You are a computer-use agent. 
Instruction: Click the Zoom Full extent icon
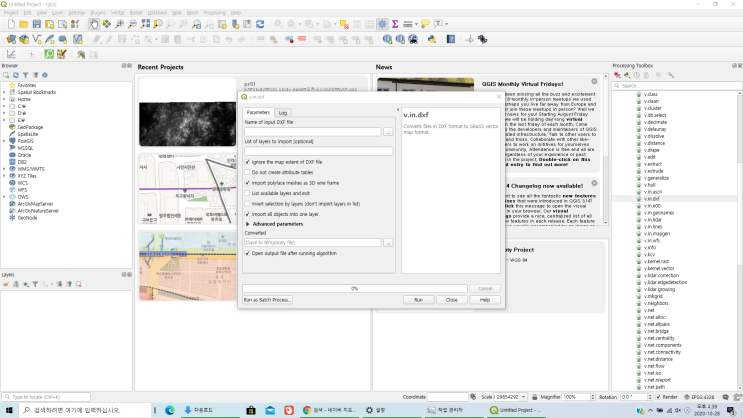click(x=145, y=24)
